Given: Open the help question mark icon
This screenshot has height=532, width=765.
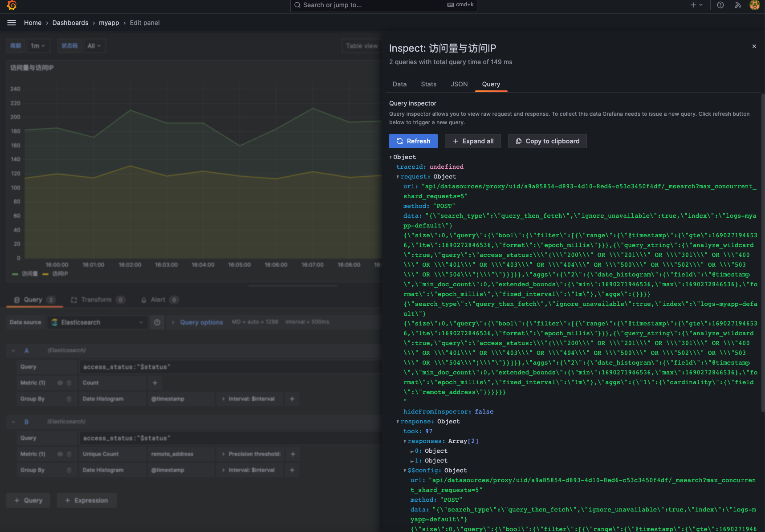Looking at the screenshot, I should click(x=720, y=5).
